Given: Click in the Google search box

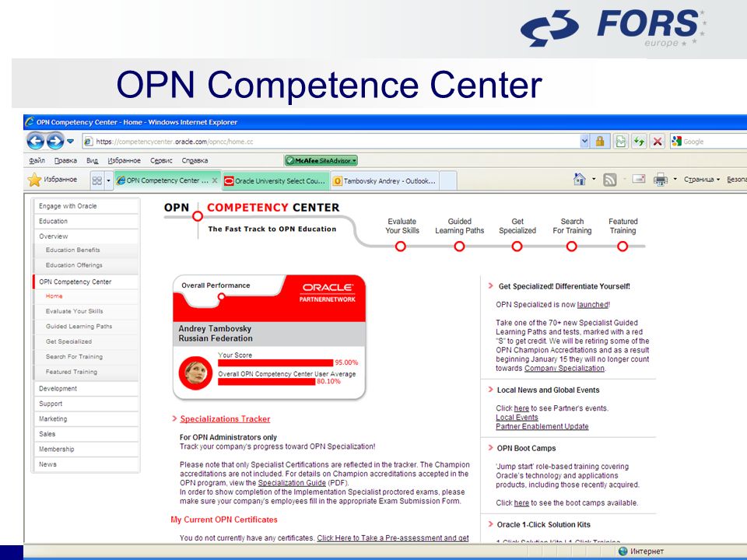Looking at the screenshot, I should click(x=714, y=142).
